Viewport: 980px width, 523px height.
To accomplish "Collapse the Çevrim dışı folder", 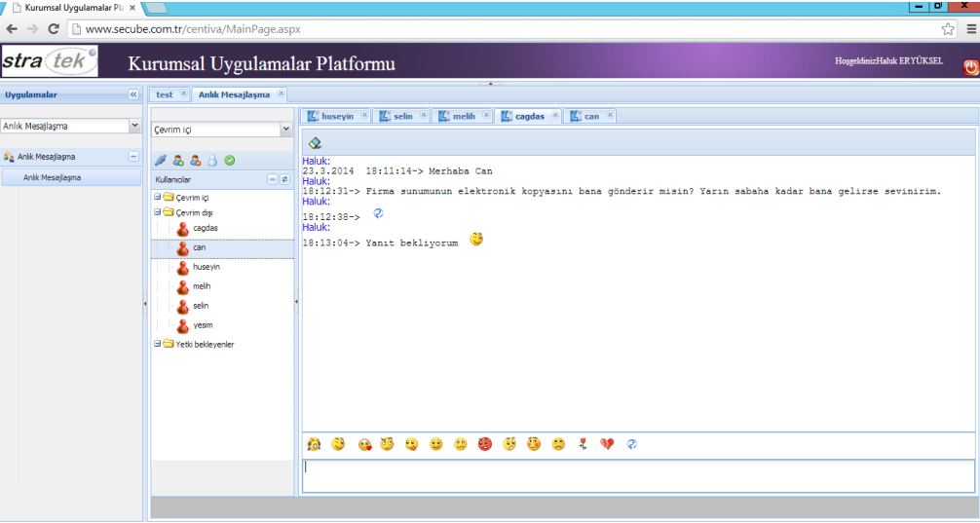I will 157,211.
